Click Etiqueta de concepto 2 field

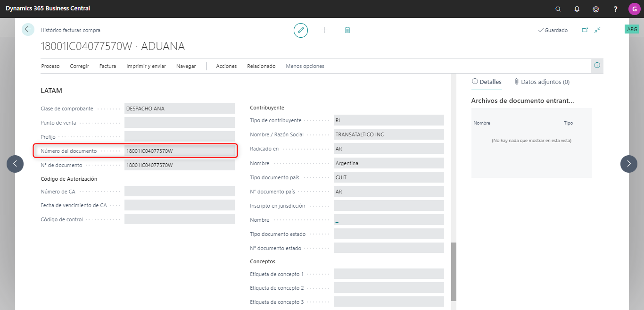389,288
